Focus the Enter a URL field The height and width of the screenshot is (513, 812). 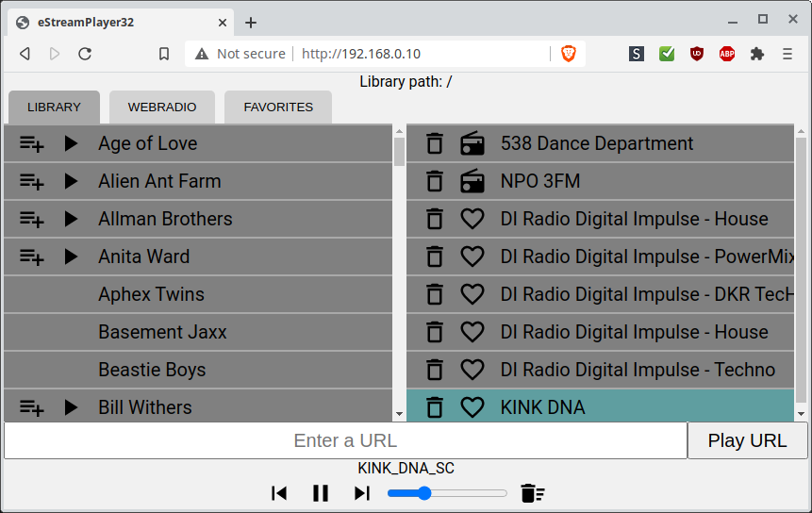click(345, 440)
